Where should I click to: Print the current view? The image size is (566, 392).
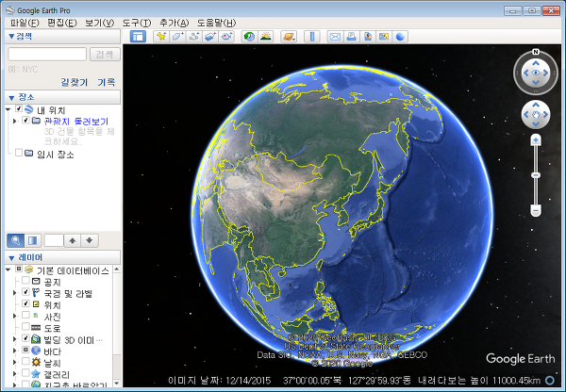click(351, 37)
